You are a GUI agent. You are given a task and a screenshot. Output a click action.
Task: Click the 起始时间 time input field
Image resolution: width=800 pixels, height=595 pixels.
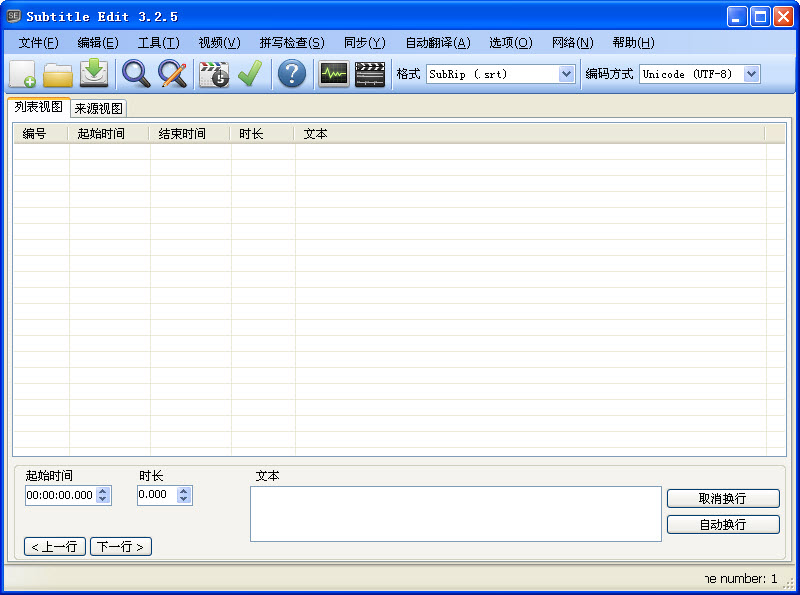60,495
